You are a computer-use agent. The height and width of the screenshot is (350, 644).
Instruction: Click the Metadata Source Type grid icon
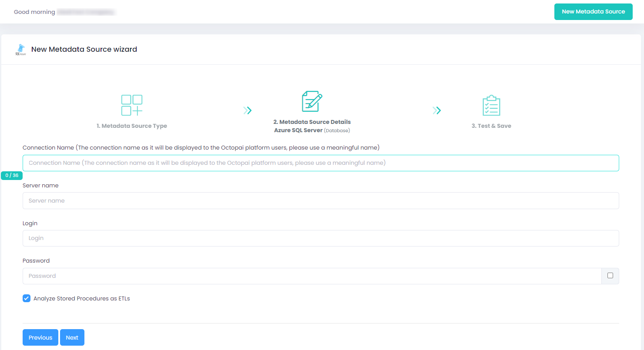[132, 105]
